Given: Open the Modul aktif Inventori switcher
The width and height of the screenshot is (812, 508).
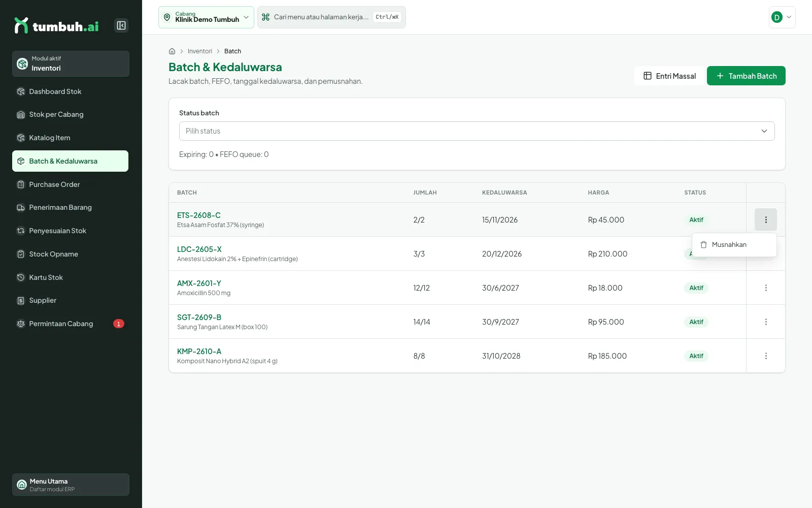Looking at the screenshot, I should coord(71,63).
